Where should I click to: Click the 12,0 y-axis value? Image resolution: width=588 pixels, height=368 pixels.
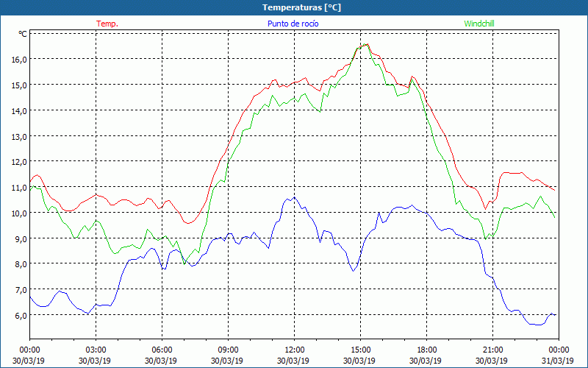(19, 161)
